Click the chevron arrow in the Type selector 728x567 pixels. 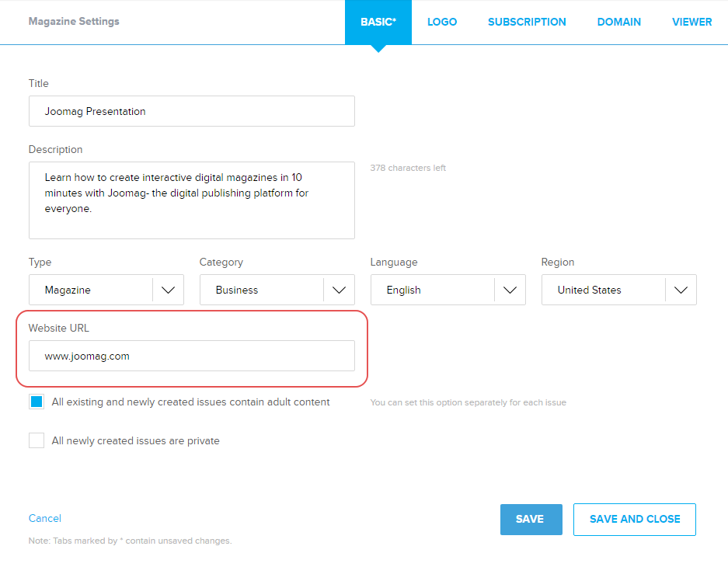[x=169, y=290]
